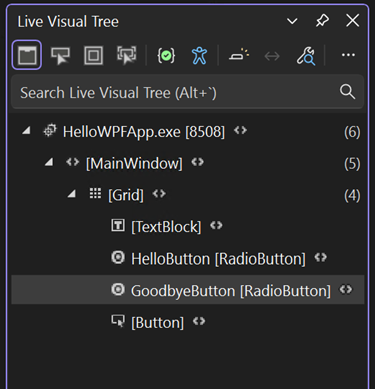
Task: Click the radio icon before HelloButton
Action: click(118, 257)
